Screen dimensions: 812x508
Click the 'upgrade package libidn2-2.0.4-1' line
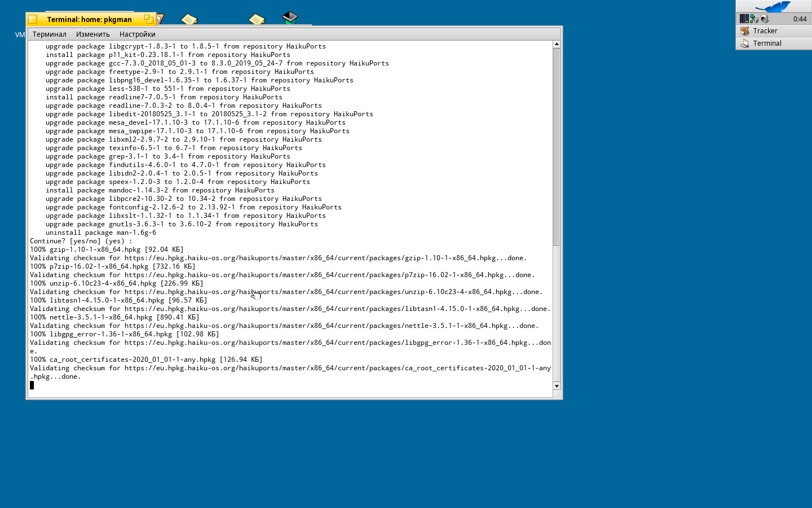(182, 173)
